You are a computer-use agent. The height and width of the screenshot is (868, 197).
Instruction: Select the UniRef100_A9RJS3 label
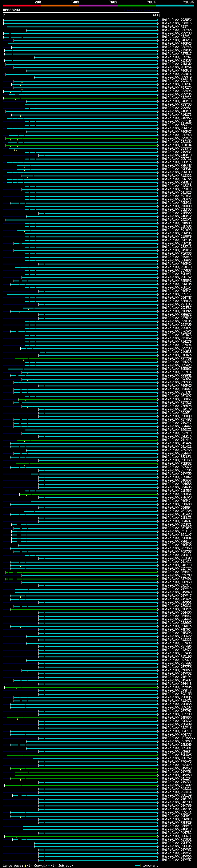176,460
